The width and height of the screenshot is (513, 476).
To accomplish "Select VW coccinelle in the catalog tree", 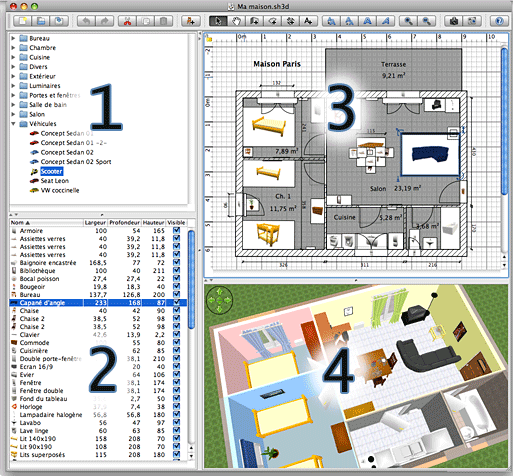I will coord(60,190).
